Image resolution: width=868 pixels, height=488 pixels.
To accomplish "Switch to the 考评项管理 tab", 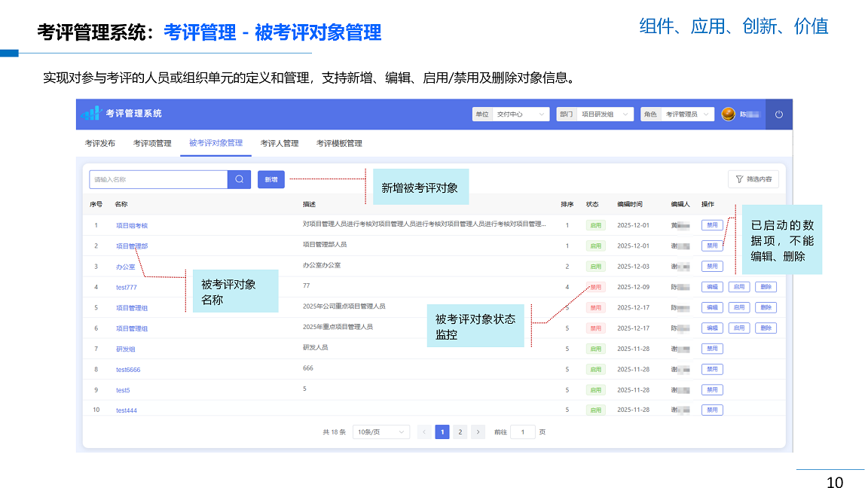I will [152, 143].
